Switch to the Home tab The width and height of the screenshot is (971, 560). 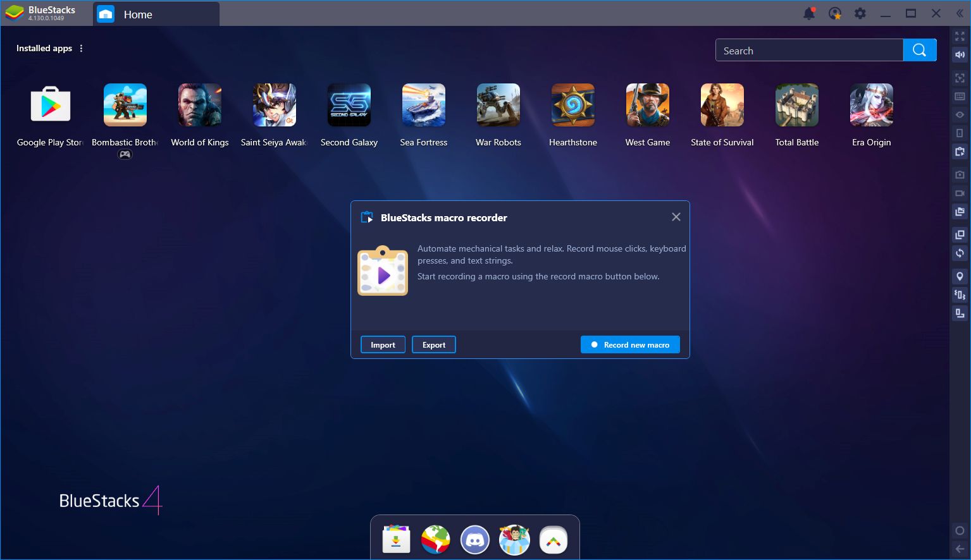tap(156, 14)
